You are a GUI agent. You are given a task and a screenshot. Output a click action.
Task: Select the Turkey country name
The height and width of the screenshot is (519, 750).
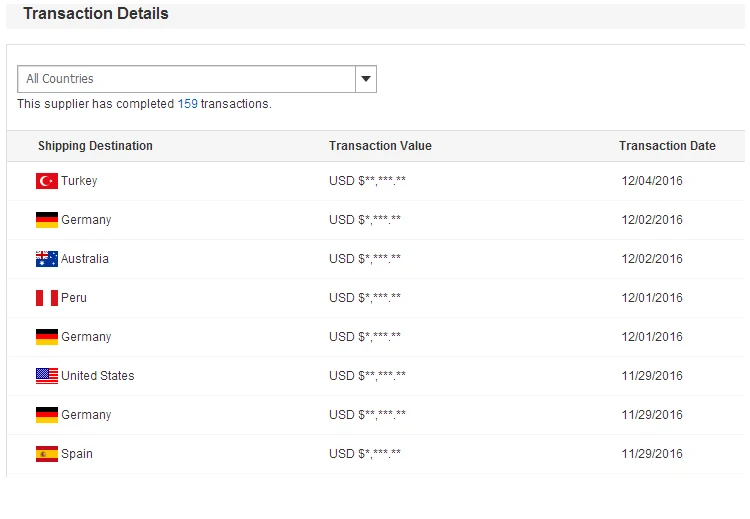pyautogui.click(x=79, y=181)
